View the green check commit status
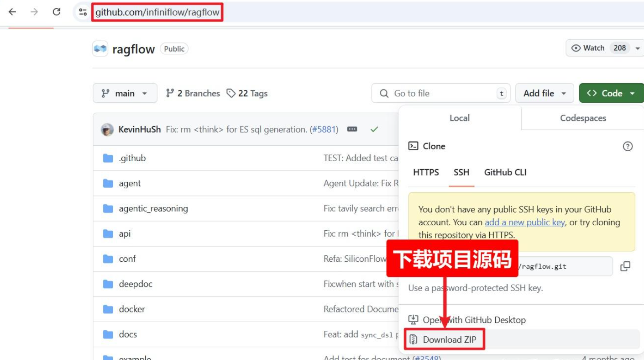 point(374,129)
